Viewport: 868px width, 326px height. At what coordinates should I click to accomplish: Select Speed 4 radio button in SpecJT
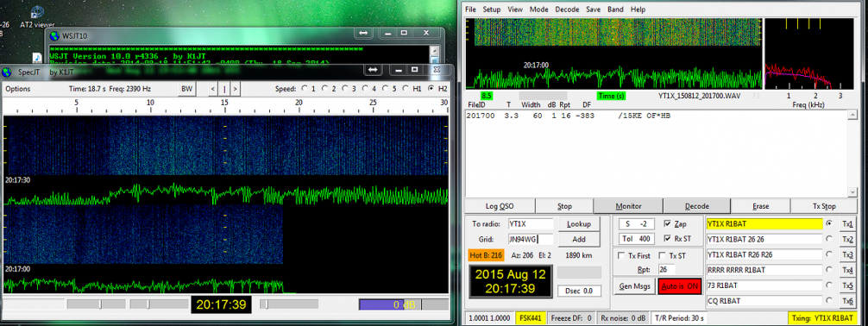click(366, 89)
